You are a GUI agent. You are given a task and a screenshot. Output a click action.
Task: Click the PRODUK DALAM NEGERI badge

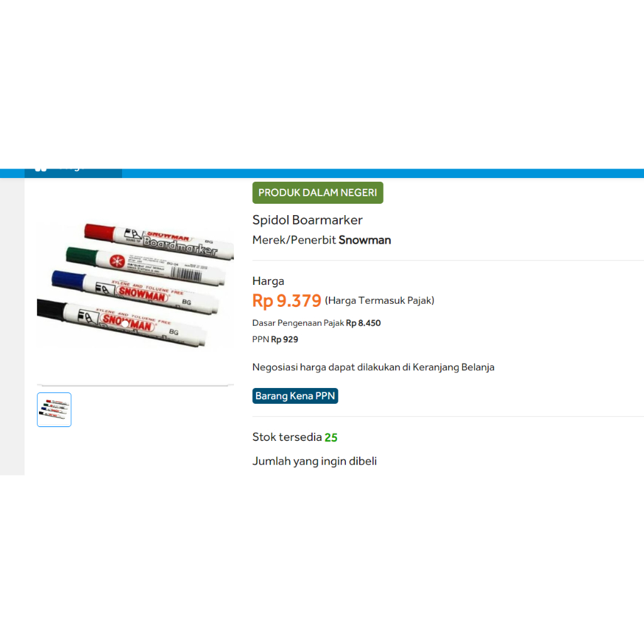click(318, 192)
